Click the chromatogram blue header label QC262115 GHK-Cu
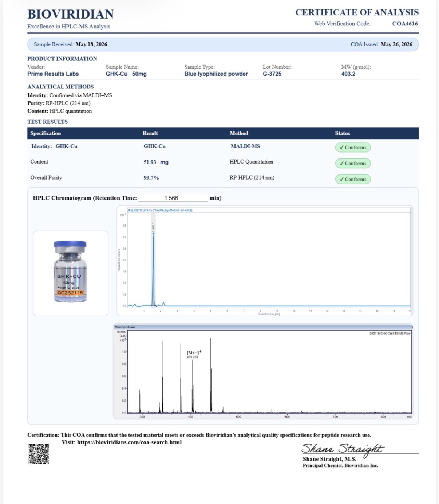 click(x=160, y=210)
